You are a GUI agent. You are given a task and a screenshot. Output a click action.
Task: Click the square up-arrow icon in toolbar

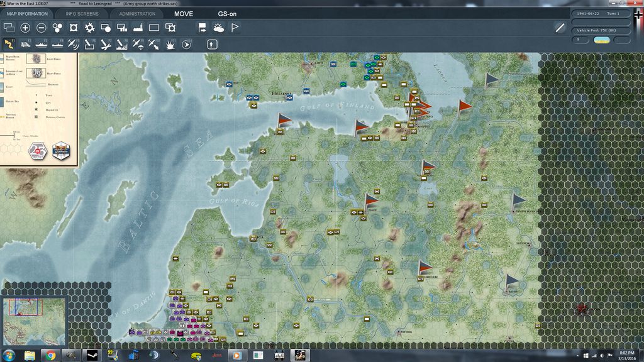(212, 44)
